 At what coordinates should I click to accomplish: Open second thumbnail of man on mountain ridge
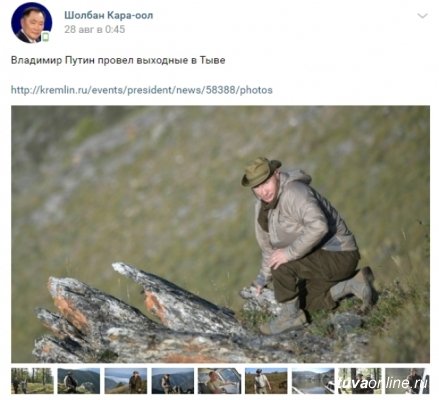[79, 381]
